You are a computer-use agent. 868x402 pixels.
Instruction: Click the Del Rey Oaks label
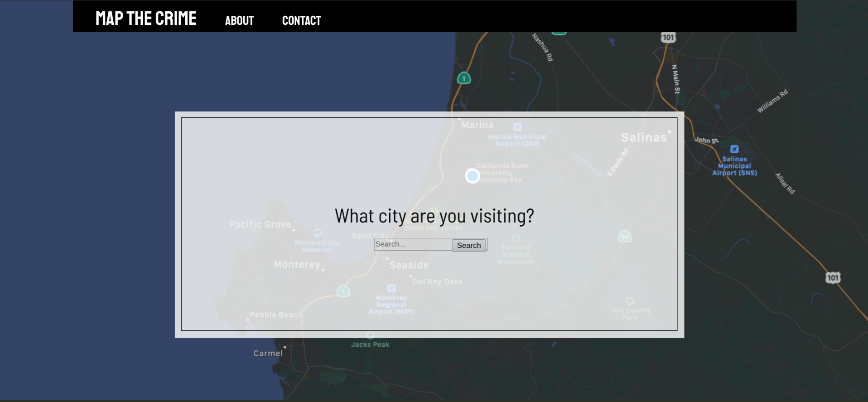tap(438, 282)
